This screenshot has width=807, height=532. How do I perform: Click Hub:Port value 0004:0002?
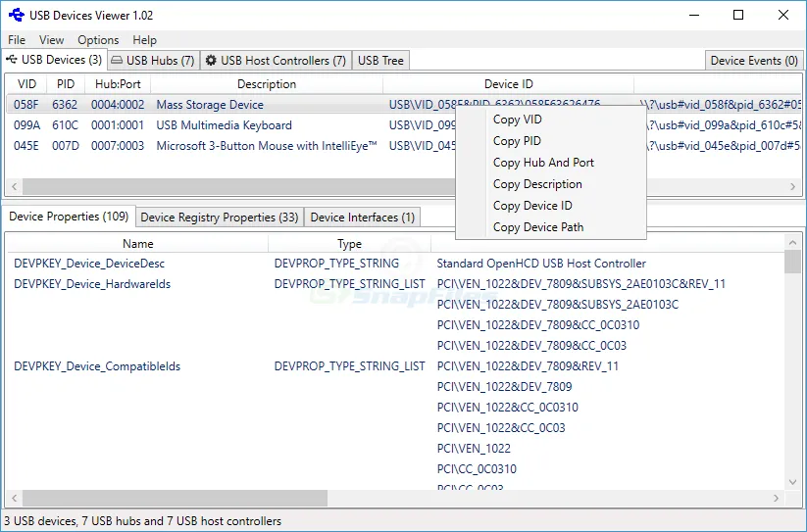pos(118,105)
